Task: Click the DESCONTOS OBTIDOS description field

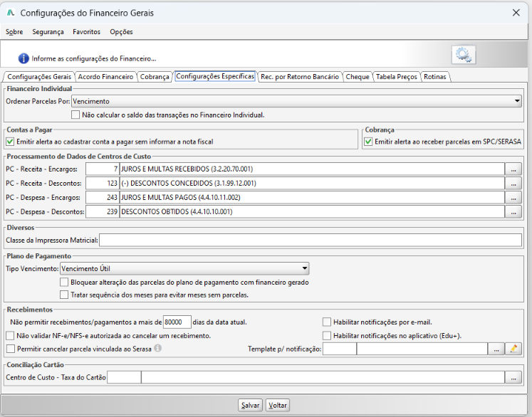Action: coord(312,211)
